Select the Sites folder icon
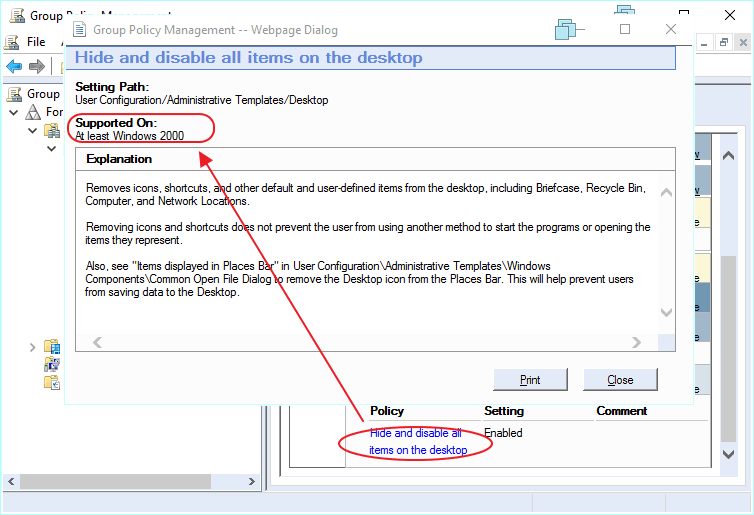Image resolution: width=754 pixels, height=515 pixels. [x=52, y=346]
